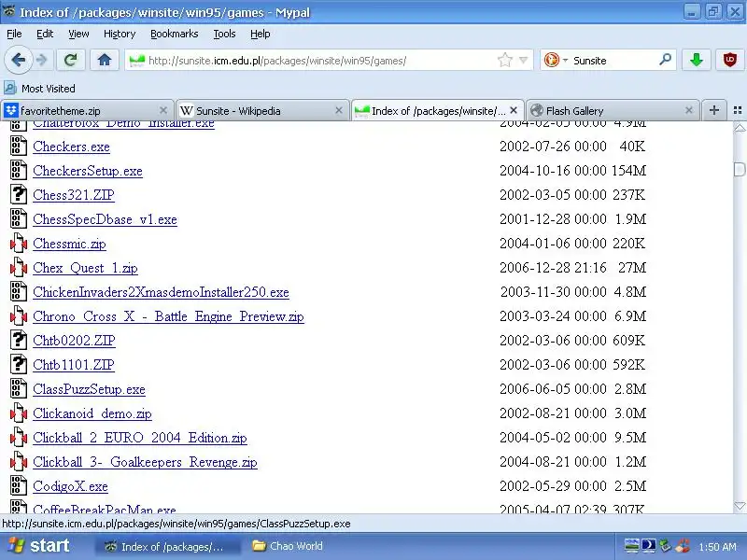Open the Chtb1101.ZIP link
The width and height of the screenshot is (747, 560).
pyautogui.click(x=74, y=365)
